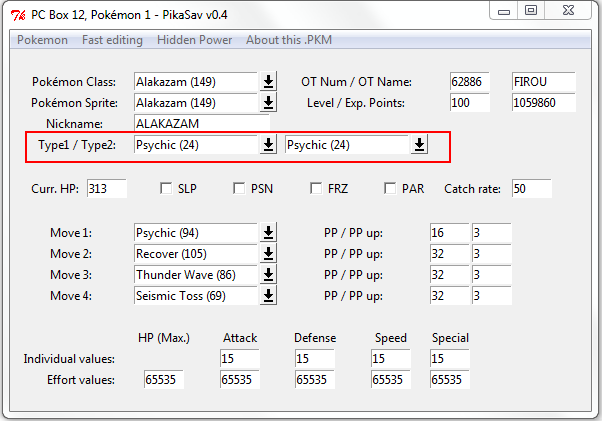This screenshot has height=421, width=602.
Task: Expand the Pokémon Sprite dropdown arrow
Action: [268, 102]
